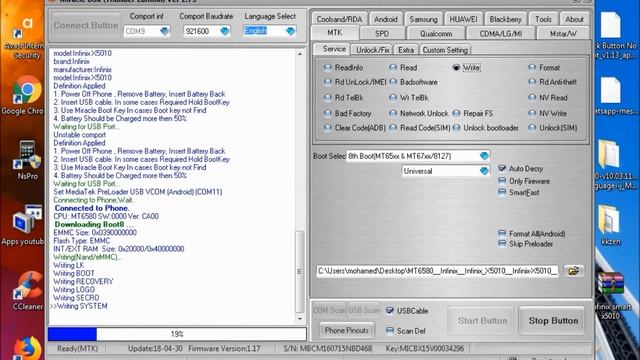The width and height of the screenshot is (640, 360).
Task: Expand the Comport Baudrate 921600 dropdown
Action: [x=224, y=31]
